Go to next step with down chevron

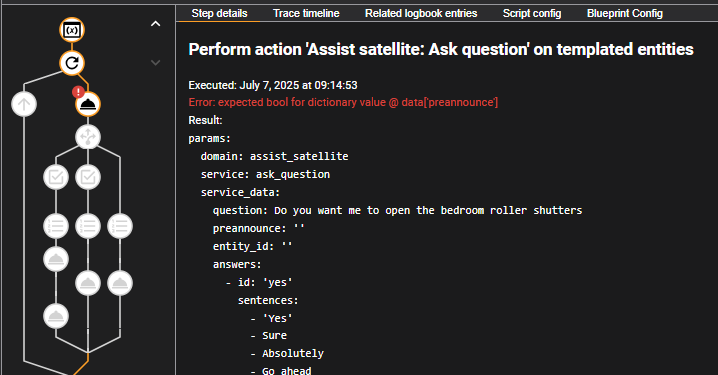(x=156, y=63)
